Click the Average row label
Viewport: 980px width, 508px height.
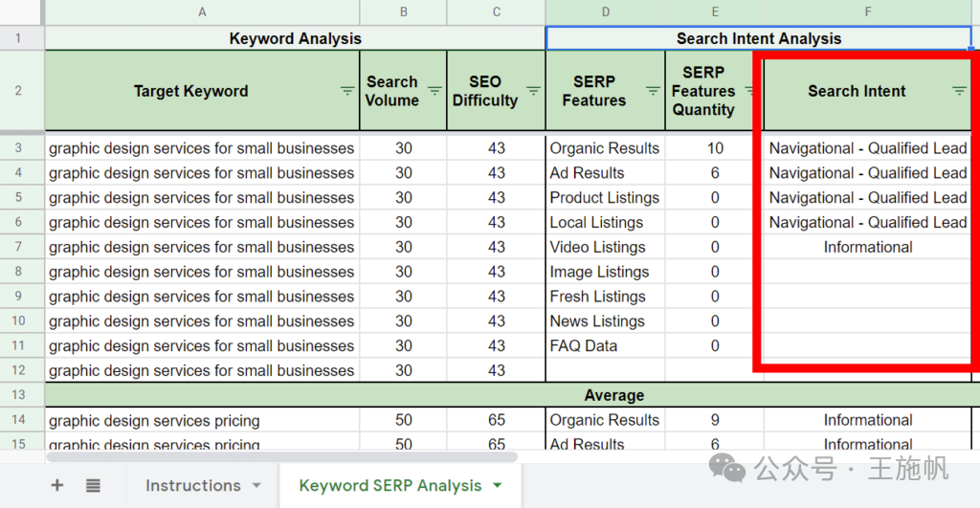tap(613, 395)
